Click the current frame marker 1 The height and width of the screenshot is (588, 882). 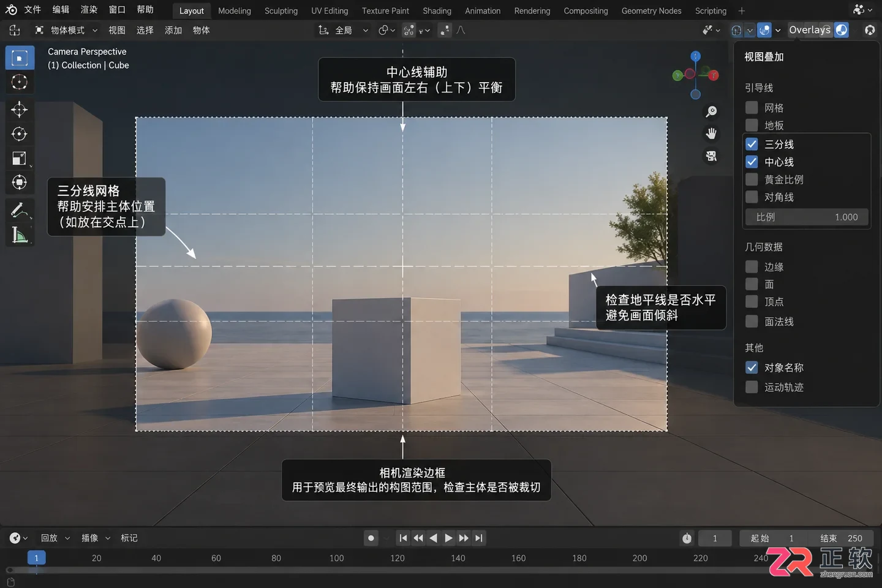(x=37, y=558)
